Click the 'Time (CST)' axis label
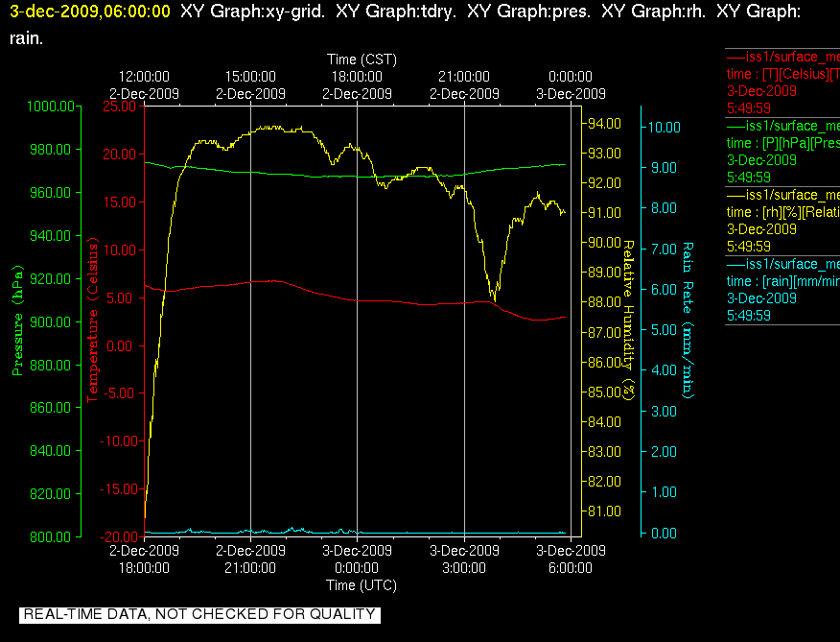Viewport: 840px width, 642px height. coord(362,59)
